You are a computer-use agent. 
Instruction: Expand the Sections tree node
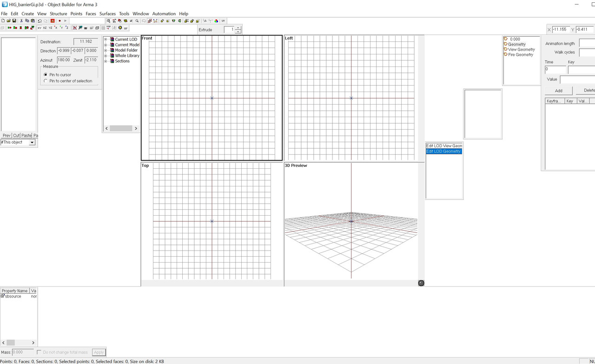106,61
